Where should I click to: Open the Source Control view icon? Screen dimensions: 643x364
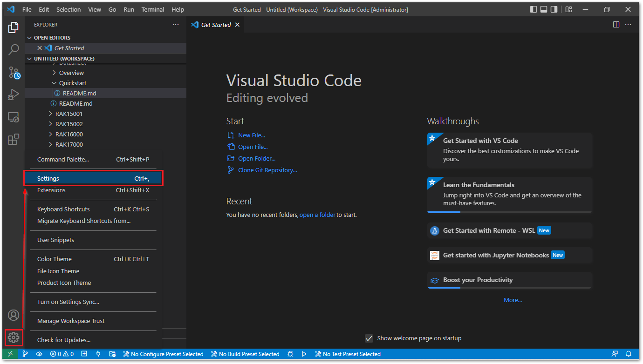pyautogui.click(x=14, y=72)
